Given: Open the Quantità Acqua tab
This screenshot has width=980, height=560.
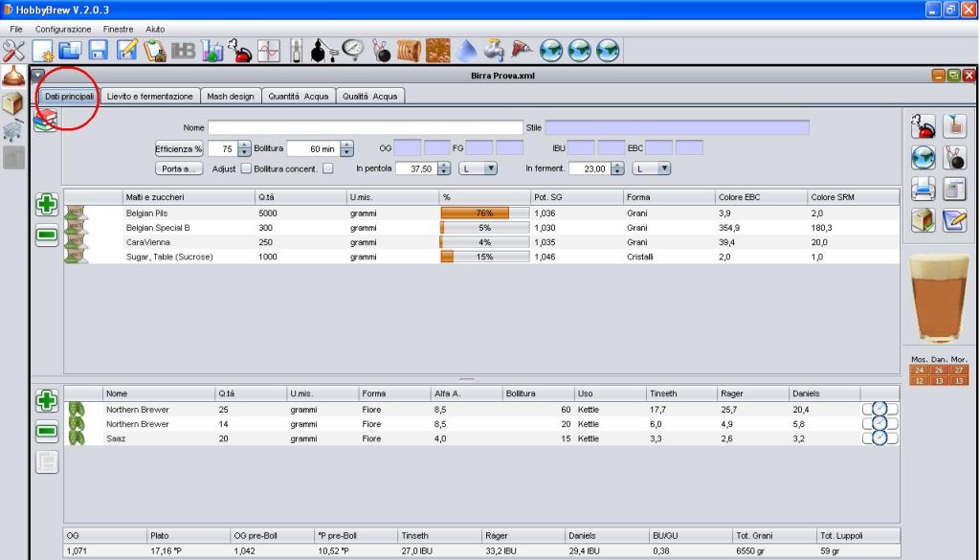Looking at the screenshot, I should point(299,97).
